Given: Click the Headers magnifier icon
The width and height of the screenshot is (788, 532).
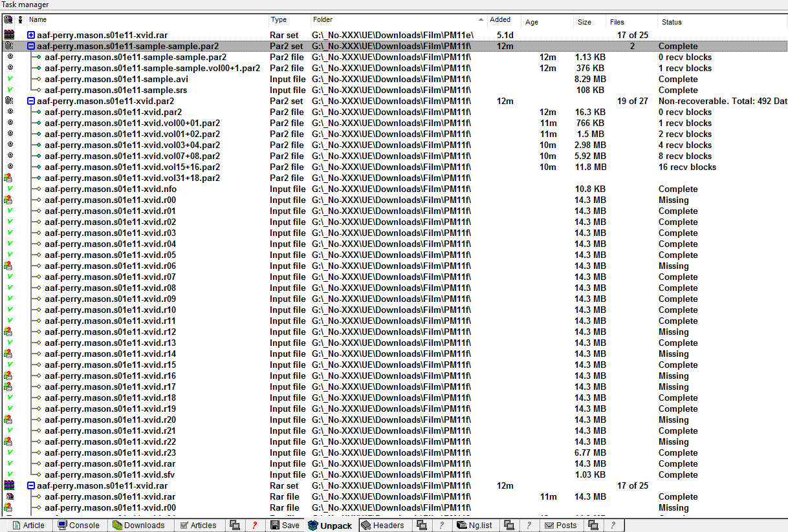Looking at the screenshot, I should (366, 525).
